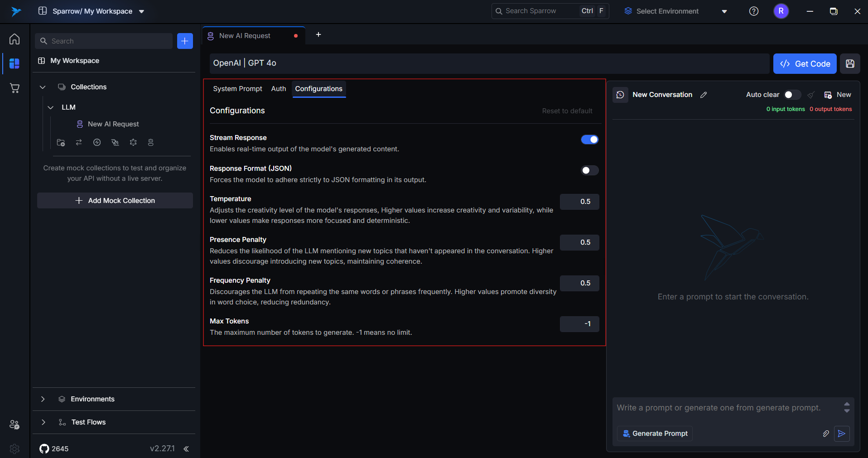Add a new folder under LLM collection
Screen dimensions: 868x458
(x=61, y=142)
